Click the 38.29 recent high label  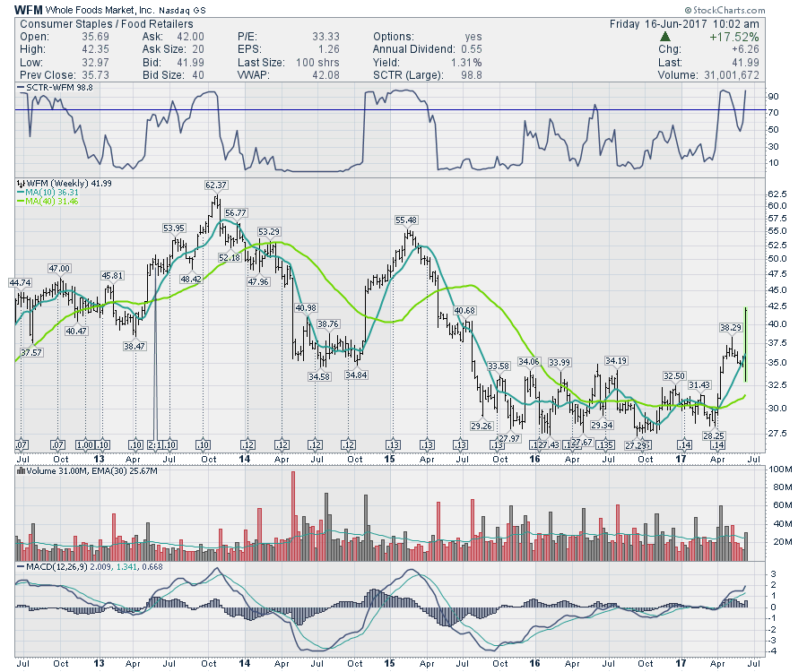731,328
